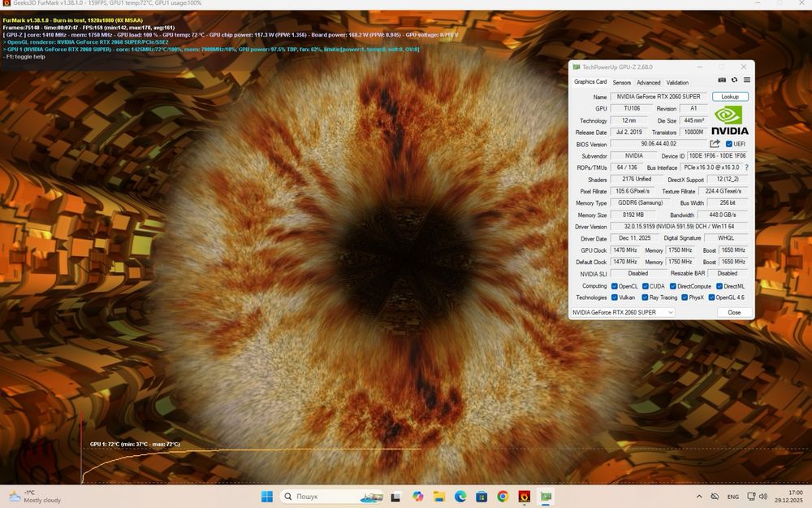Switch to FurMark via taskbar icon
812x508 pixels.
click(x=524, y=497)
